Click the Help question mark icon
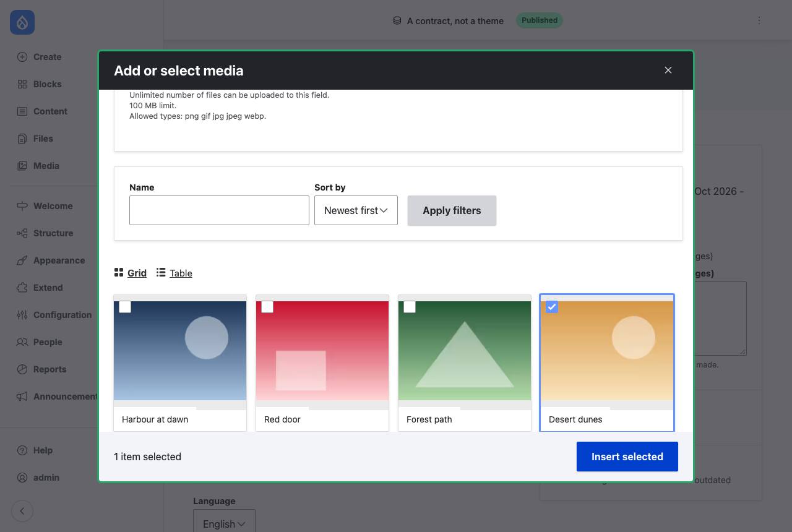Image resolution: width=792 pixels, height=532 pixels. 22,450
